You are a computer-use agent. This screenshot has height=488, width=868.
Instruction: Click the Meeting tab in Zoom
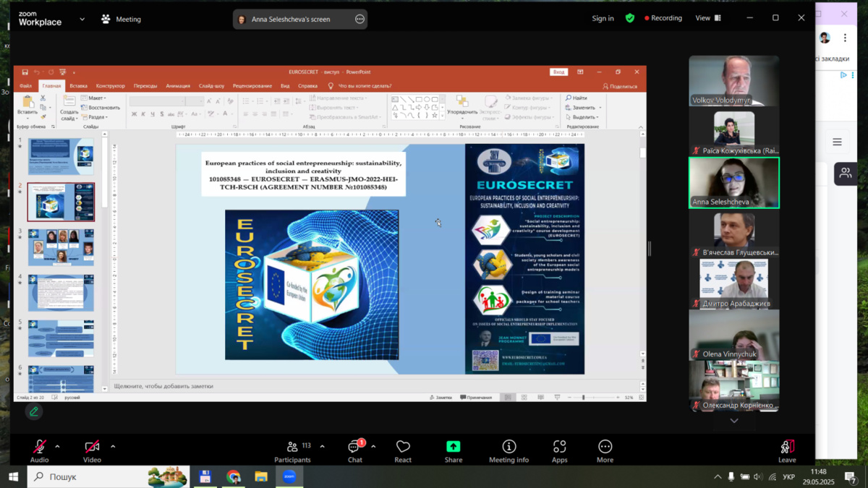[x=122, y=19]
